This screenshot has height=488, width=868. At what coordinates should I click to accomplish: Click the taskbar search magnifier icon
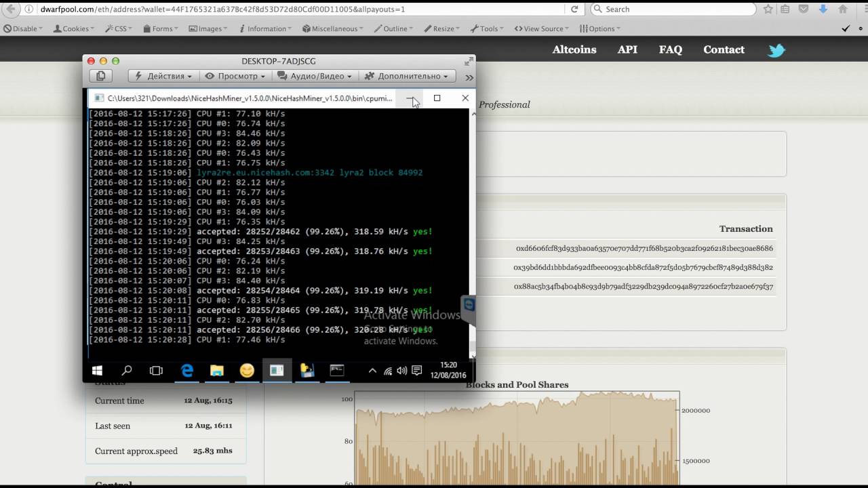pyautogui.click(x=127, y=371)
